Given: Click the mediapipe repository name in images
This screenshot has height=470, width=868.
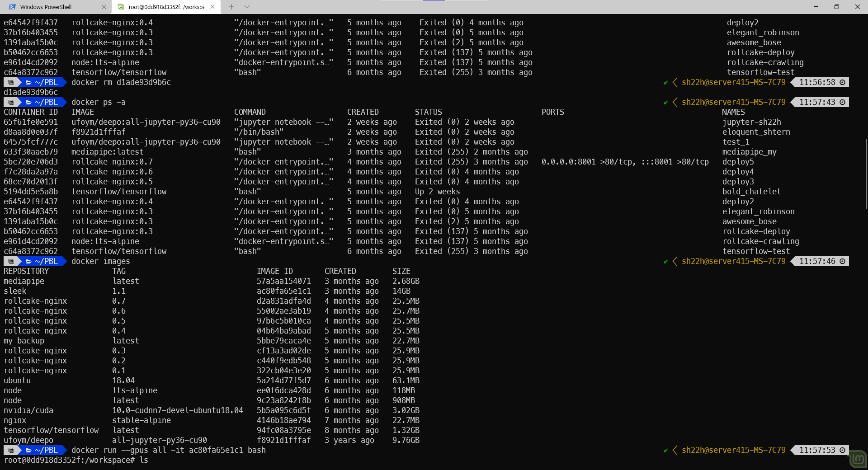Looking at the screenshot, I should [x=24, y=281].
